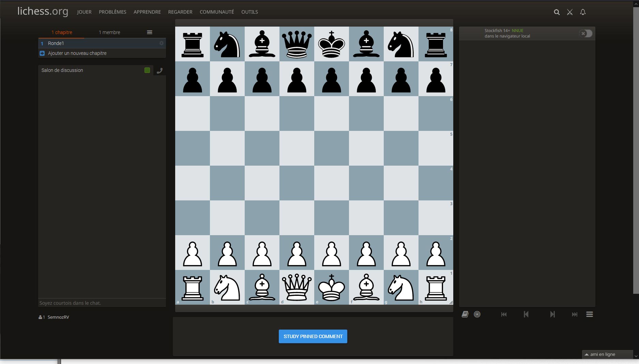Open the search magnifier icon

click(x=557, y=12)
